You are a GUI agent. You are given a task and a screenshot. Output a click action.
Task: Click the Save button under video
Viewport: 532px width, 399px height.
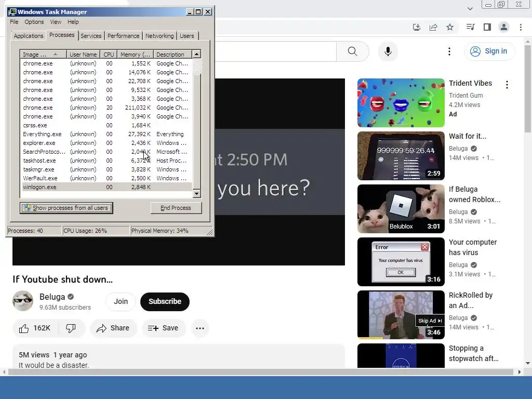click(164, 328)
